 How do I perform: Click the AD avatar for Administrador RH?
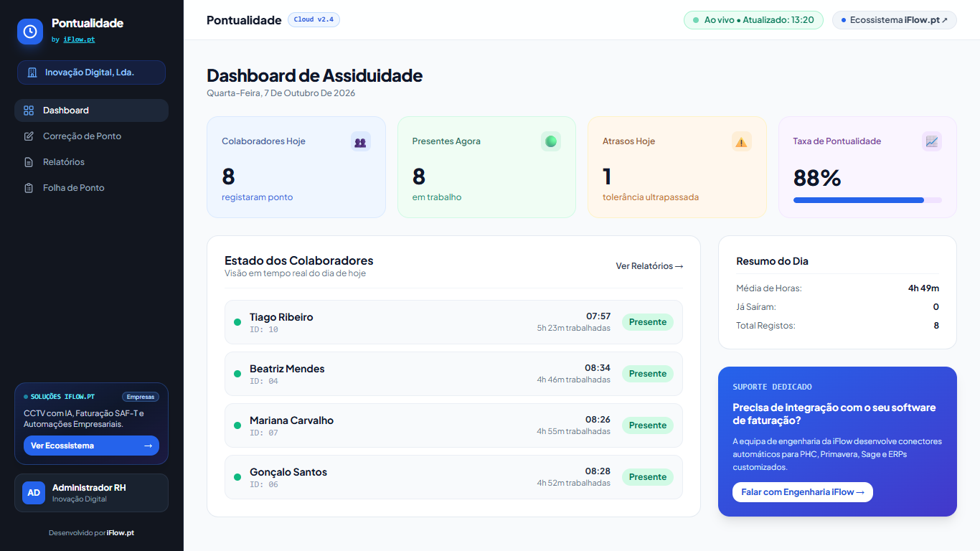(x=34, y=493)
